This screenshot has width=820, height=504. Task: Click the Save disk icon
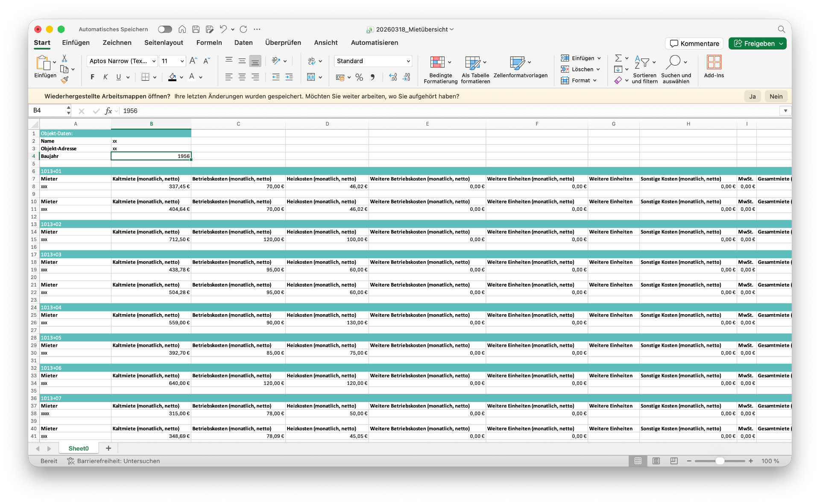coord(196,29)
